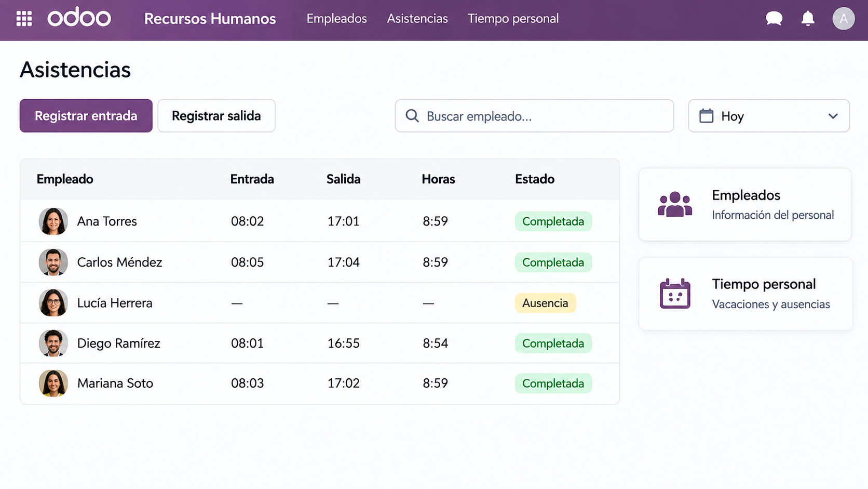Sort by the Salida column header
Viewport: 868px width, 489px height.
[343, 179]
